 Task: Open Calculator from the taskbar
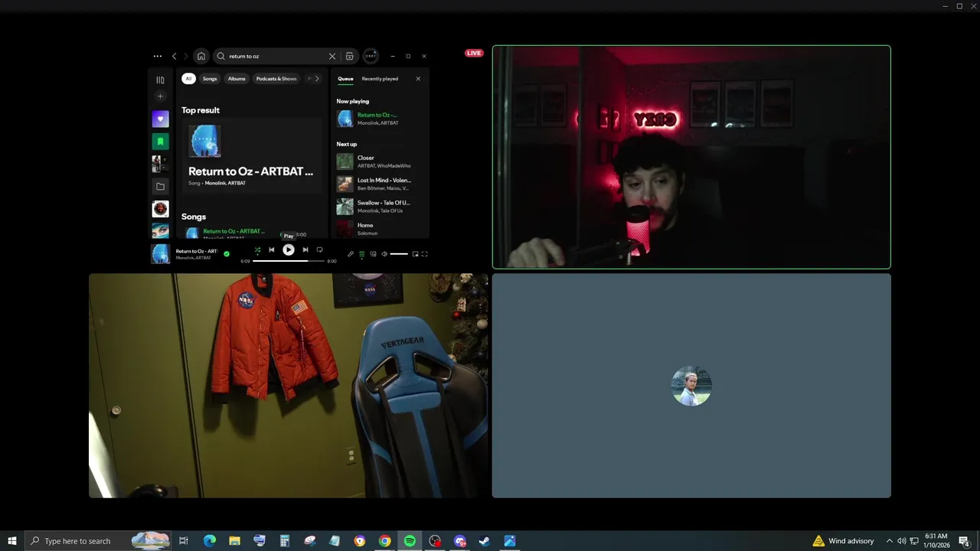point(284,541)
